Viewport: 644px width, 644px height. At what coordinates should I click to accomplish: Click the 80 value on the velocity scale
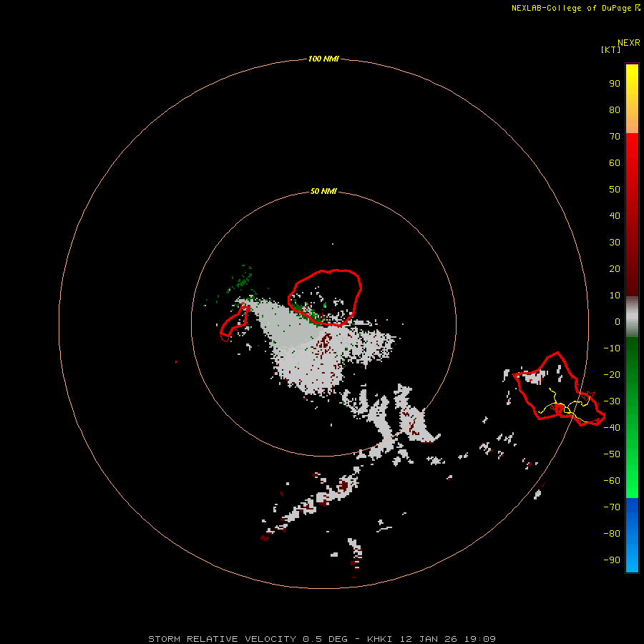tap(615, 109)
